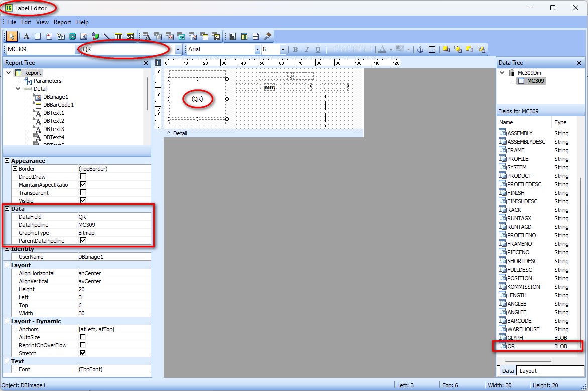This screenshot has width=588, height=391.
Task: Choose the DBCalc data component tool
Action: (181, 36)
